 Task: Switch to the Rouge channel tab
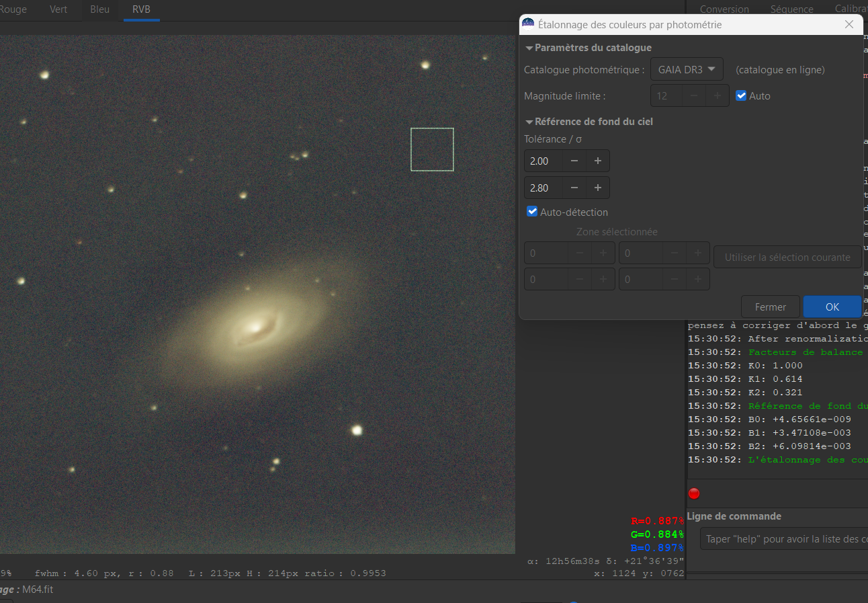coord(13,9)
